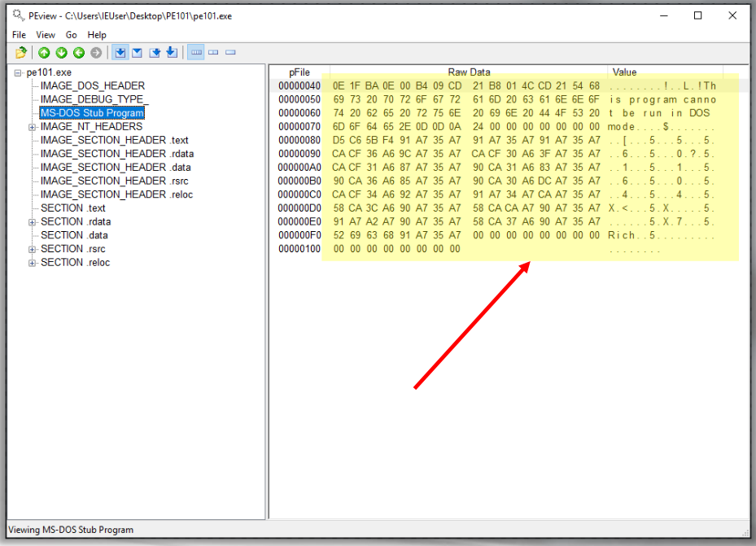
Task: Select the row at offset 00000100
Action: point(509,249)
